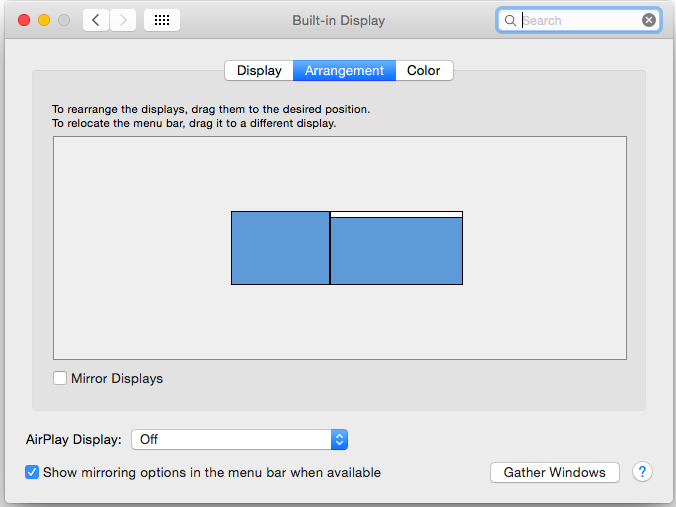Focus the Search text field

tap(580, 20)
